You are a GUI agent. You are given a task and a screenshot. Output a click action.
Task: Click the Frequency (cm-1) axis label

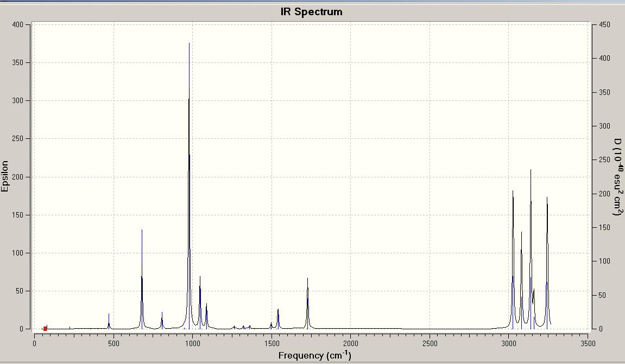coord(315,355)
